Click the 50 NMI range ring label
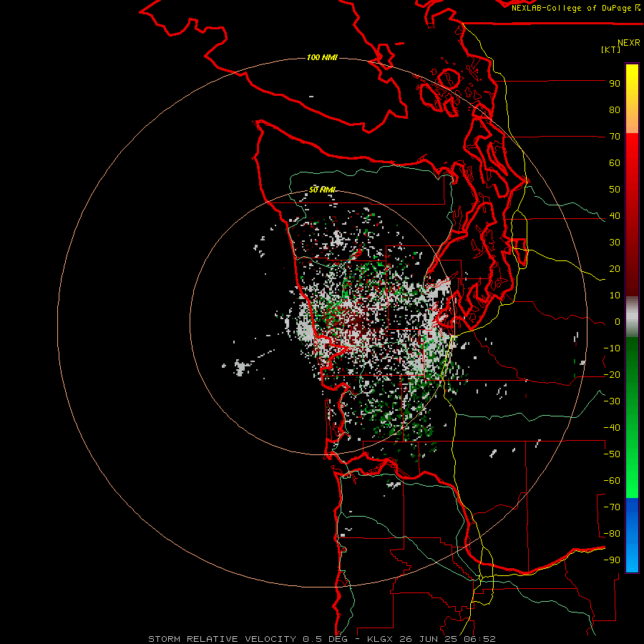644x644 pixels. [x=323, y=190]
